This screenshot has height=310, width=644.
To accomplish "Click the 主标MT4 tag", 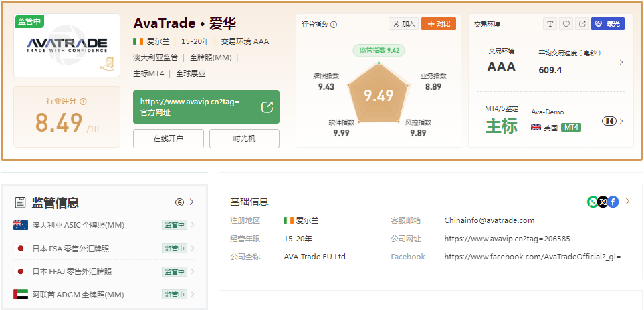I will pyautogui.click(x=148, y=73).
